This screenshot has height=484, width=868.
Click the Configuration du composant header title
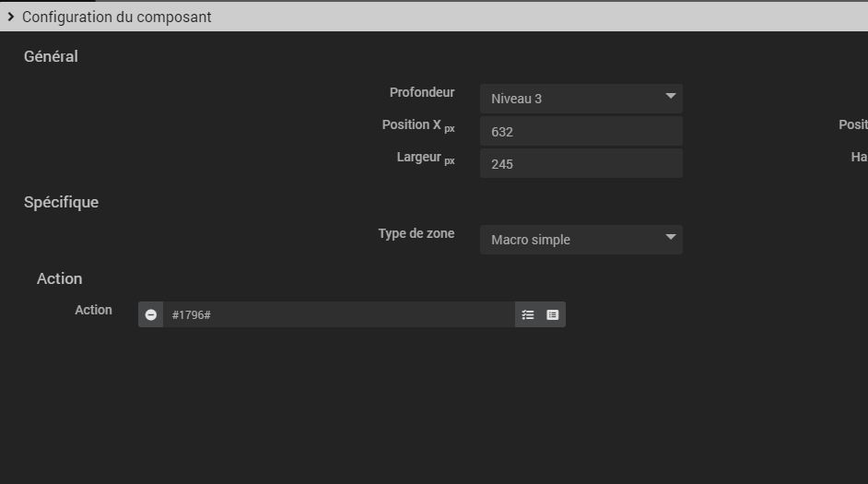coord(117,17)
